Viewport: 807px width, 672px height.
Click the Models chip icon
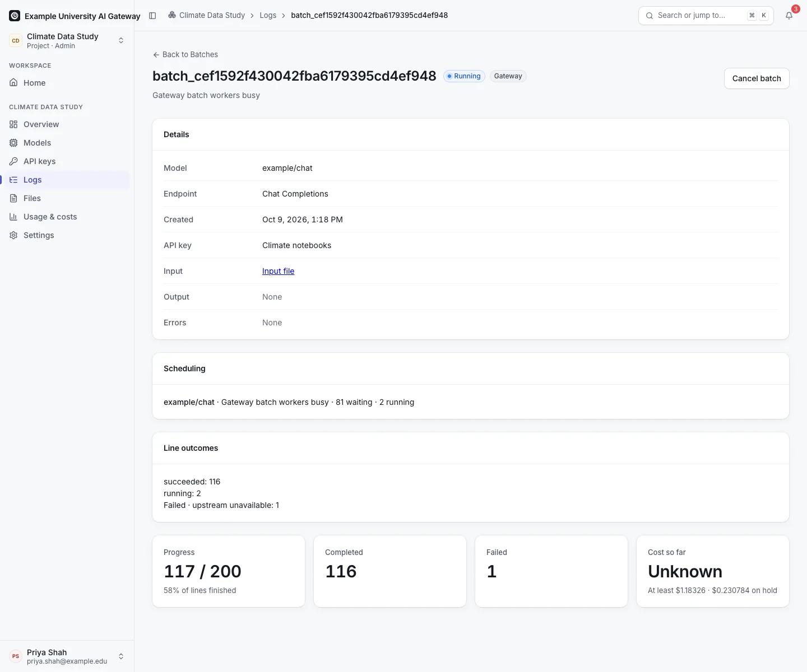pos(13,143)
